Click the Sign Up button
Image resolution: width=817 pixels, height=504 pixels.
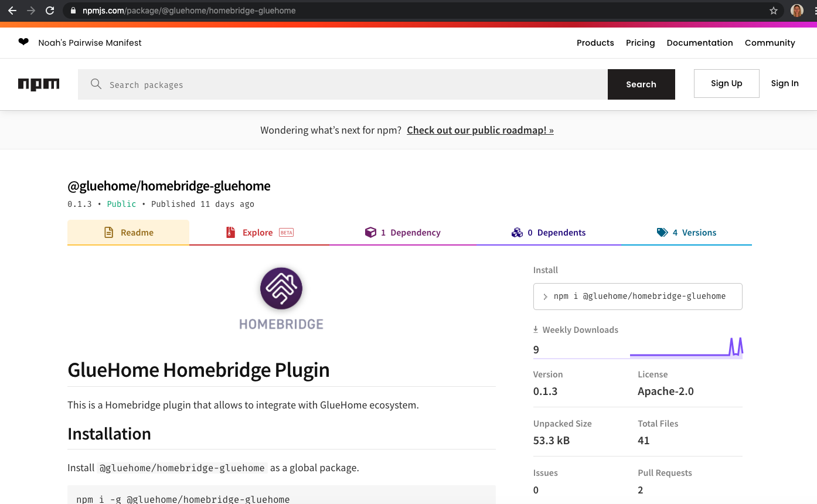click(x=727, y=83)
